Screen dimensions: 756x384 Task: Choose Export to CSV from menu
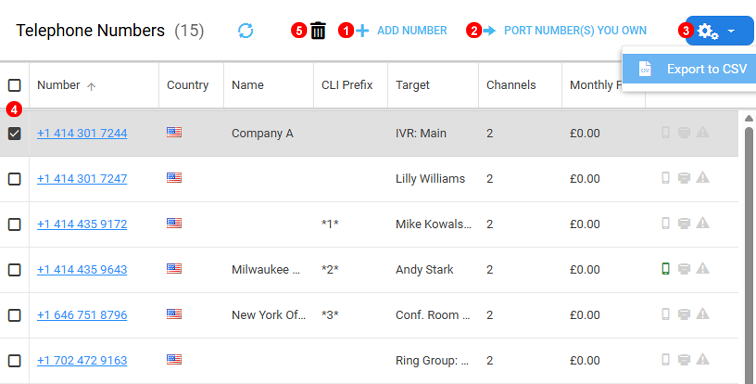tap(689, 69)
